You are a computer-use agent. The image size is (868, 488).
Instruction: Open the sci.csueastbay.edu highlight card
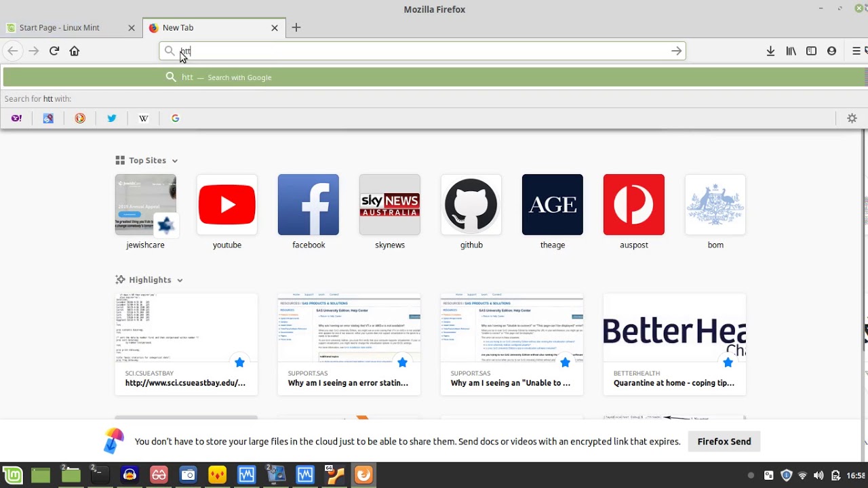[x=186, y=344]
